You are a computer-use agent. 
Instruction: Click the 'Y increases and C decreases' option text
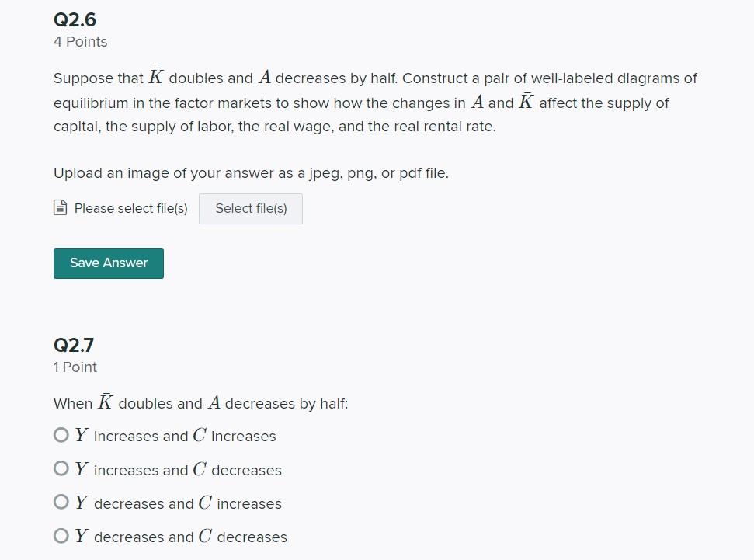(x=179, y=469)
